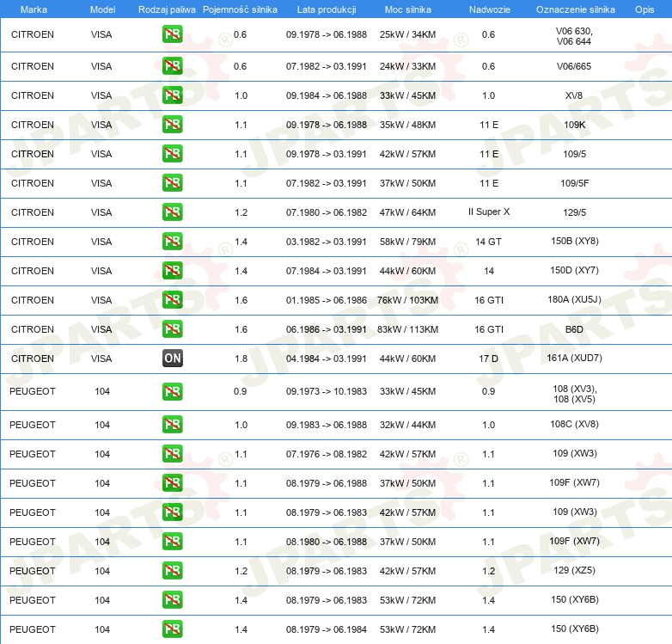672x644 pixels.
Task: Click the Nadwozie column header
Action: [x=490, y=9]
